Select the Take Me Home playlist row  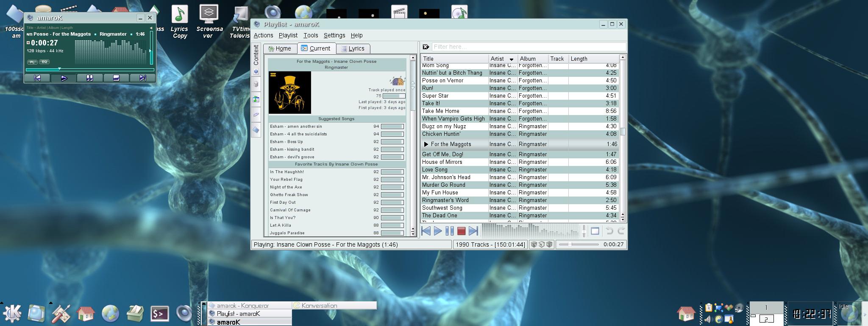click(x=520, y=111)
